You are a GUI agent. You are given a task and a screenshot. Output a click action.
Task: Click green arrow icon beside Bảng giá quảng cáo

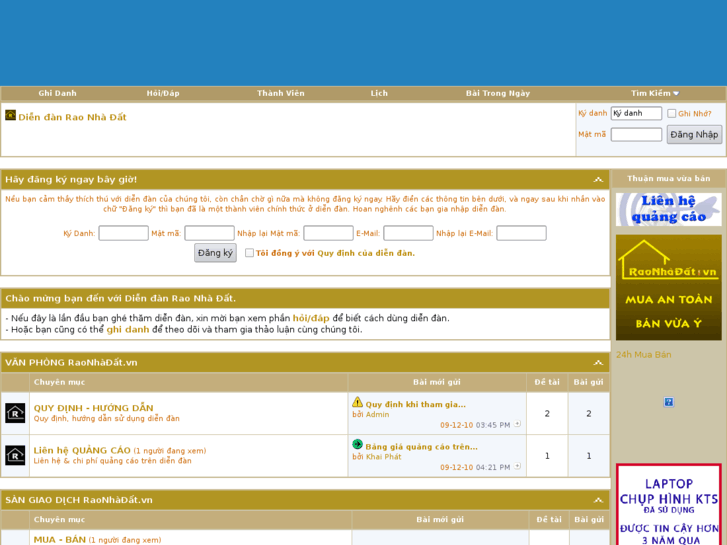pyautogui.click(x=357, y=444)
